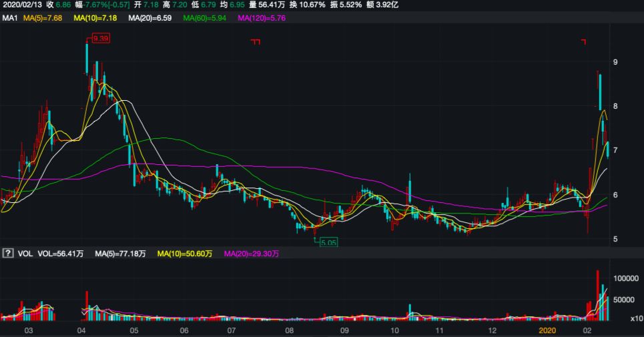This screenshot has width=644, height=337.
Task: Click the 5.05 low price label
Action: (328, 242)
